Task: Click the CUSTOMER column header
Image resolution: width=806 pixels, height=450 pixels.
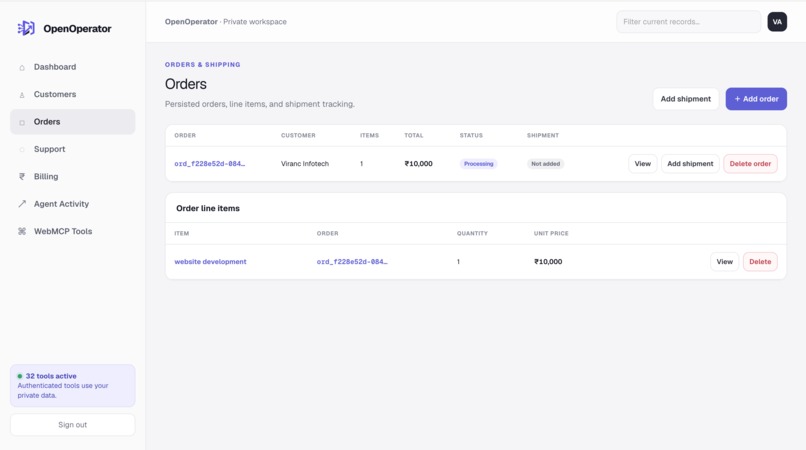Action: coord(298,135)
